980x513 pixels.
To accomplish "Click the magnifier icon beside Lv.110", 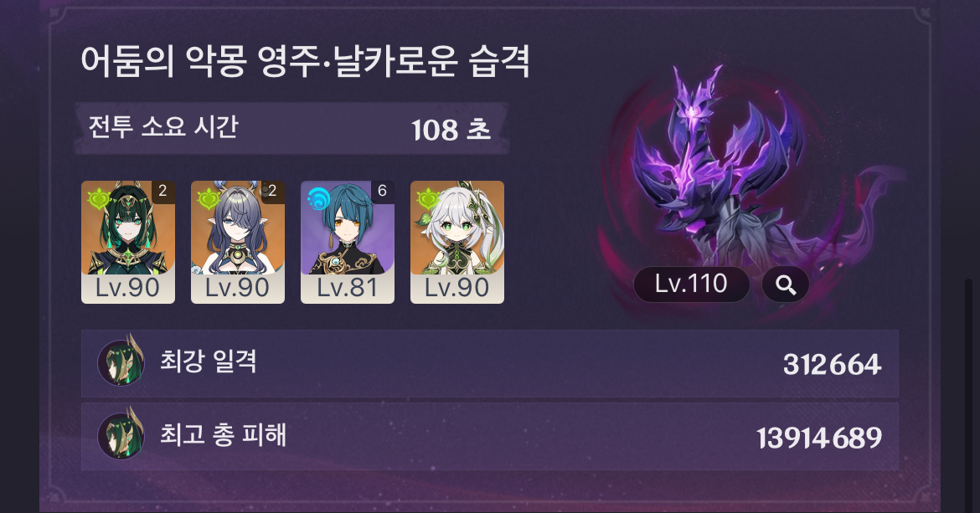I will 786,285.
